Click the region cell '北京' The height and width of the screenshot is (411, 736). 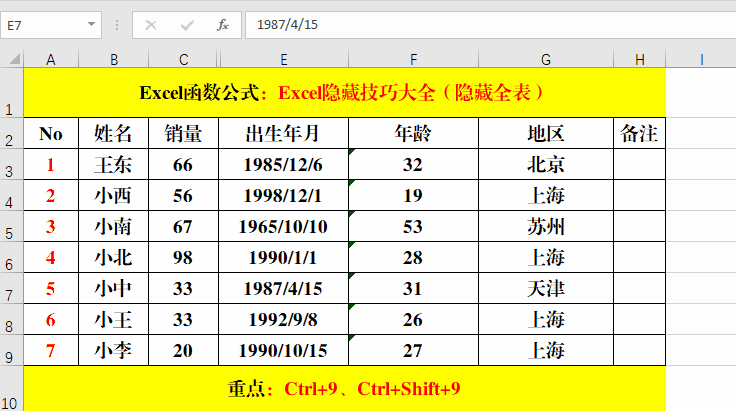(x=545, y=164)
